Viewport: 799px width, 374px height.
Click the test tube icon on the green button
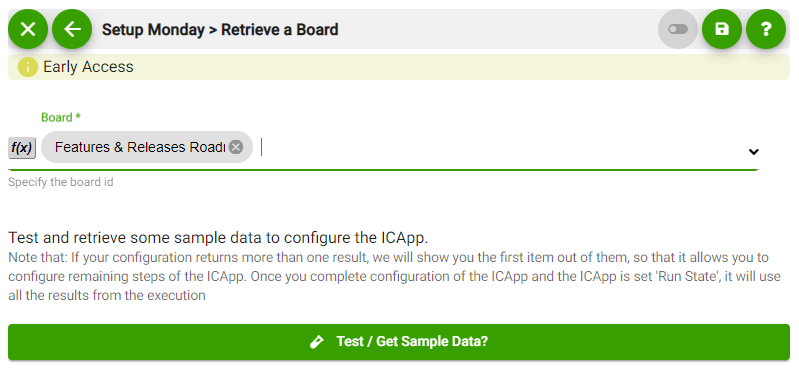(x=317, y=341)
